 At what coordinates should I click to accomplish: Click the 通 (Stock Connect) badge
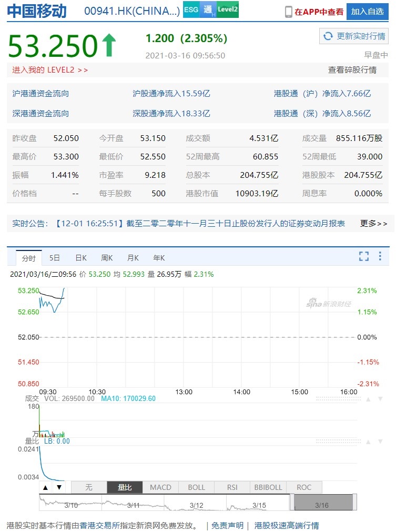point(208,11)
